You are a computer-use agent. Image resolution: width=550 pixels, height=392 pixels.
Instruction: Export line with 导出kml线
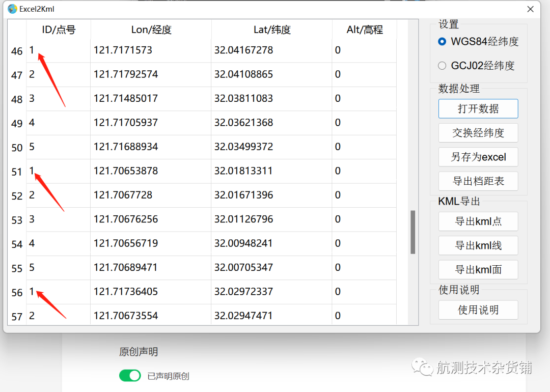click(x=478, y=245)
